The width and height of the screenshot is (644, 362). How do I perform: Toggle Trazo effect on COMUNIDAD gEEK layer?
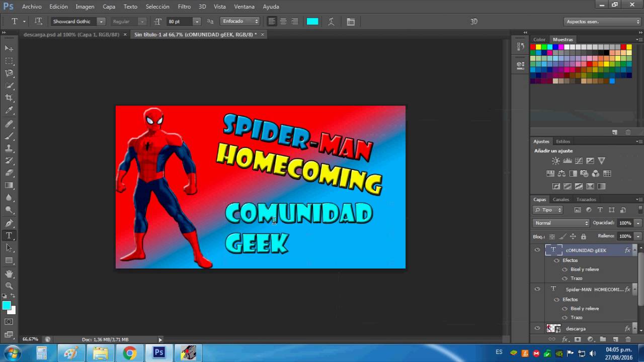point(565,279)
